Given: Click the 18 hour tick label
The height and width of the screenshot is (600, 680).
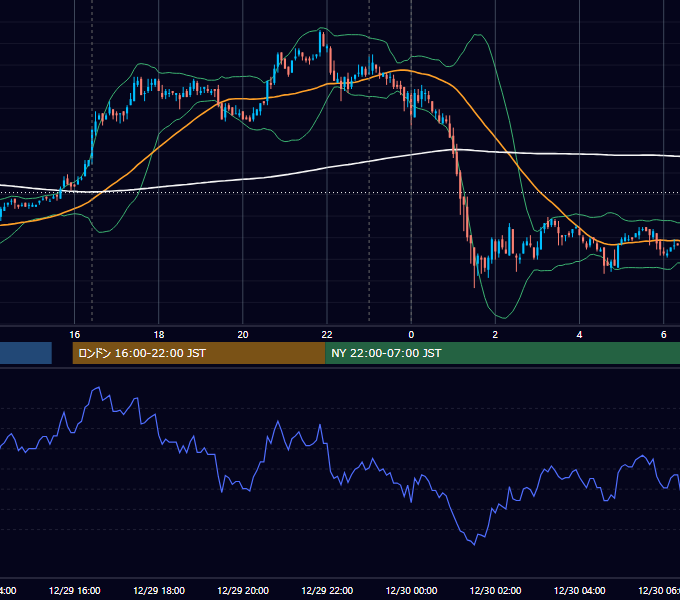Looking at the screenshot, I should [159, 335].
